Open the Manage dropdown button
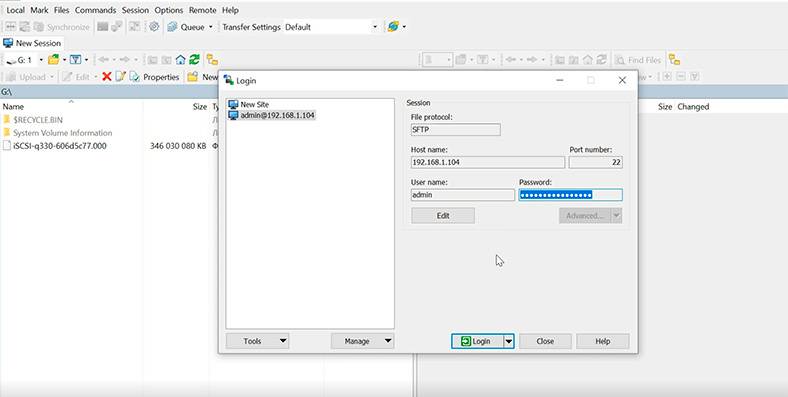This screenshot has height=397, width=788. pos(362,341)
